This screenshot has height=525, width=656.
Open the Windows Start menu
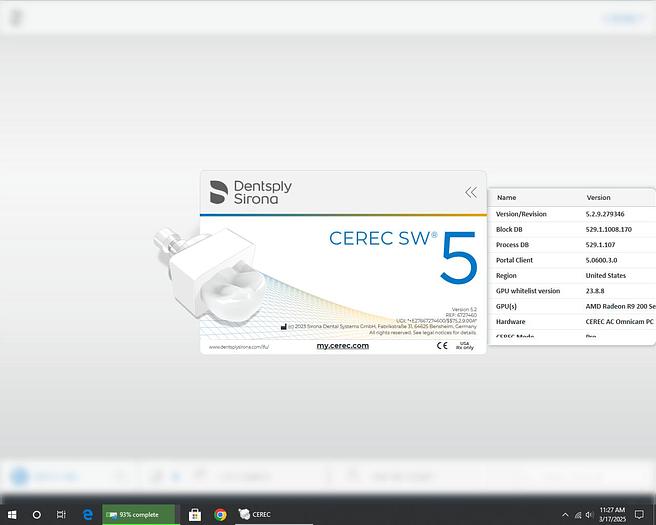pos(12,515)
